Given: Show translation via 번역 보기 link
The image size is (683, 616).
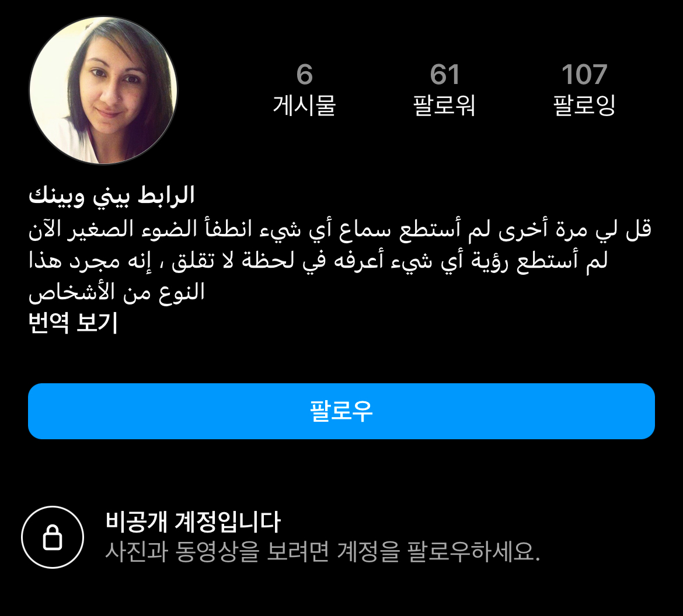Looking at the screenshot, I should pos(73,323).
